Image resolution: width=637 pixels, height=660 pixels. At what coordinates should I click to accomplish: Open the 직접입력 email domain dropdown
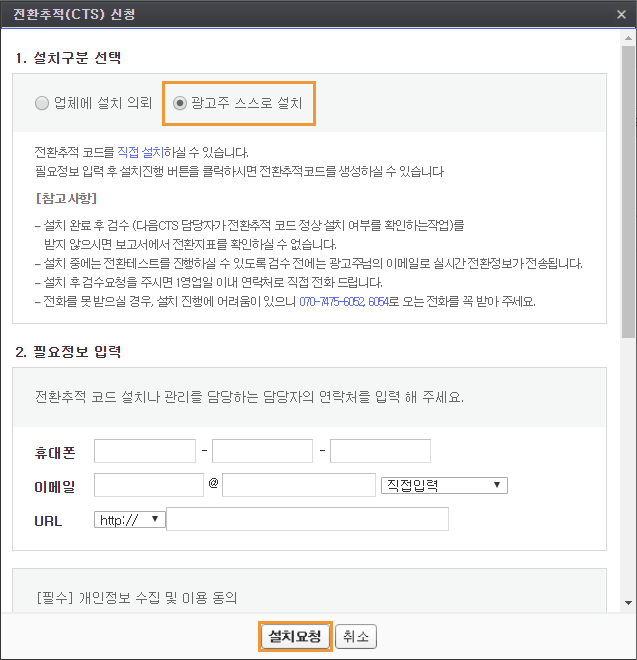point(444,485)
